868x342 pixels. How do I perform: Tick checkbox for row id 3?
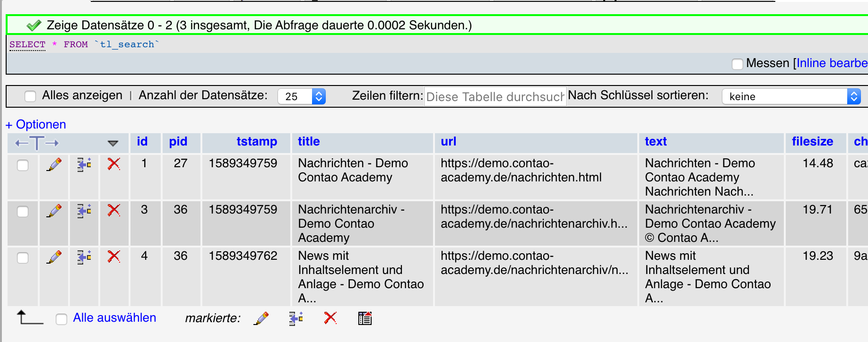[x=23, y=212]
